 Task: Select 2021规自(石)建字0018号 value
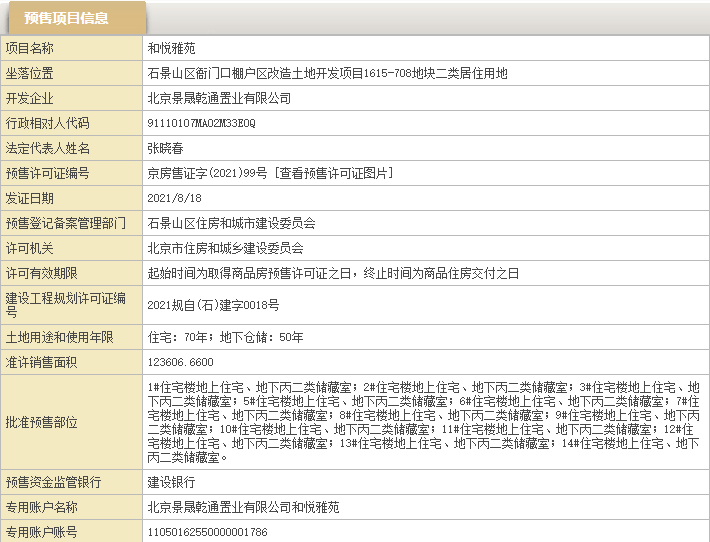tap(213, 305)
